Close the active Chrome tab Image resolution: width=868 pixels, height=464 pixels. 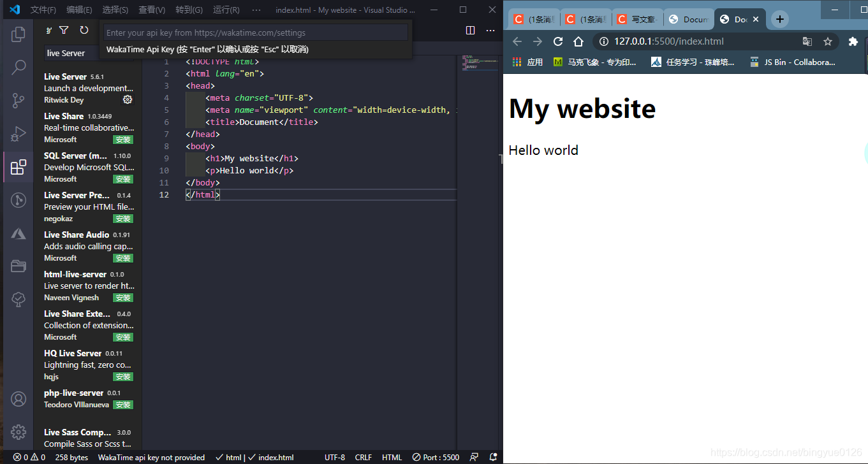[756, 19]
